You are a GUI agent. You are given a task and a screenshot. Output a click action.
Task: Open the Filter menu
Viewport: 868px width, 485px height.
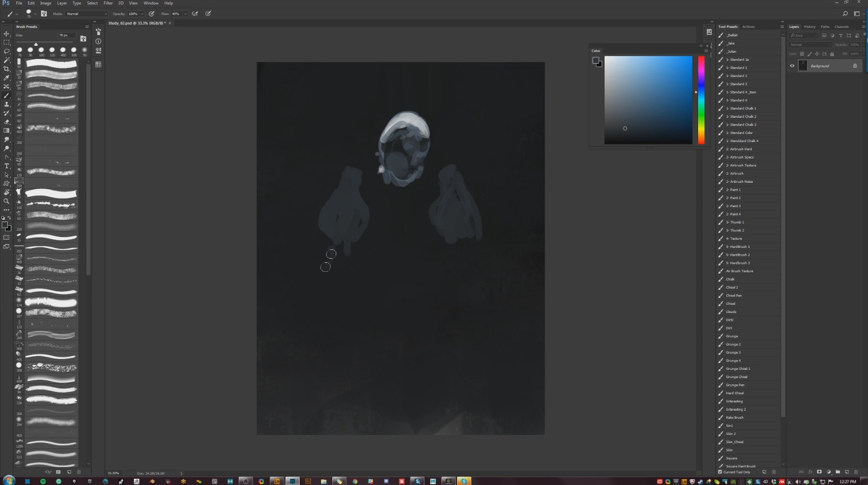108,3
